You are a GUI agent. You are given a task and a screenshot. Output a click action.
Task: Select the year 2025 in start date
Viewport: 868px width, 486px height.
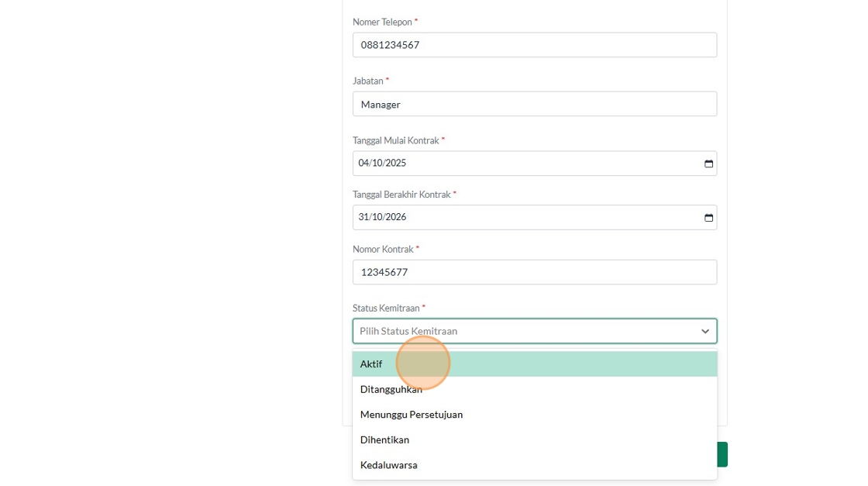click(395, 164)
